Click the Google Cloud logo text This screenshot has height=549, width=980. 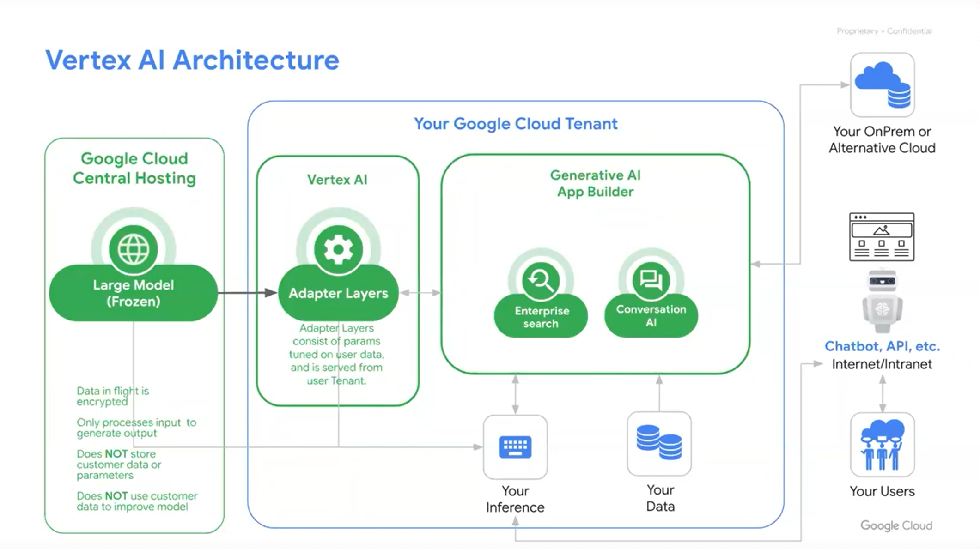point(896,525)
